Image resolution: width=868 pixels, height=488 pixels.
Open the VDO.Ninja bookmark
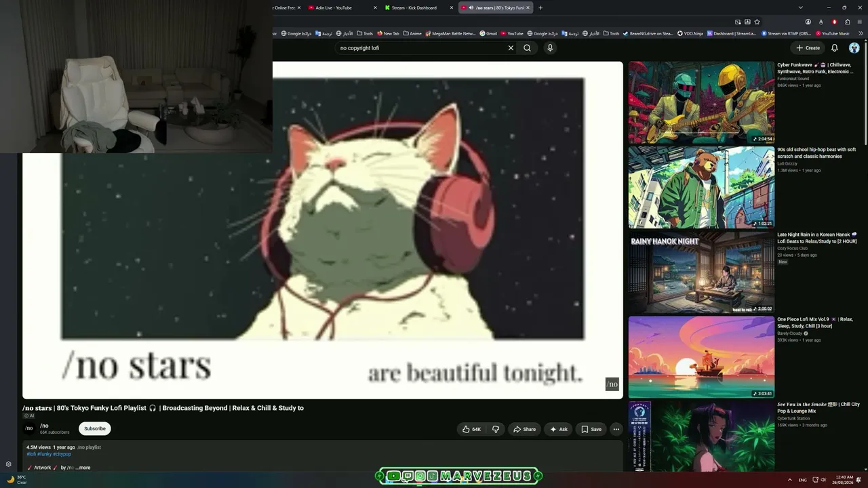coord(690,33)
